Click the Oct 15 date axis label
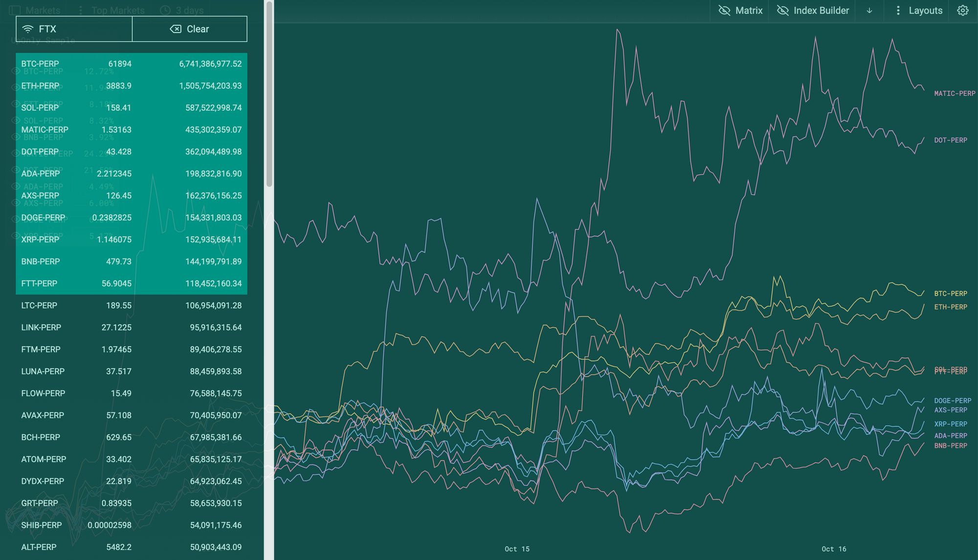The height and width of the screenshot is (560, 978). (517, 549)
